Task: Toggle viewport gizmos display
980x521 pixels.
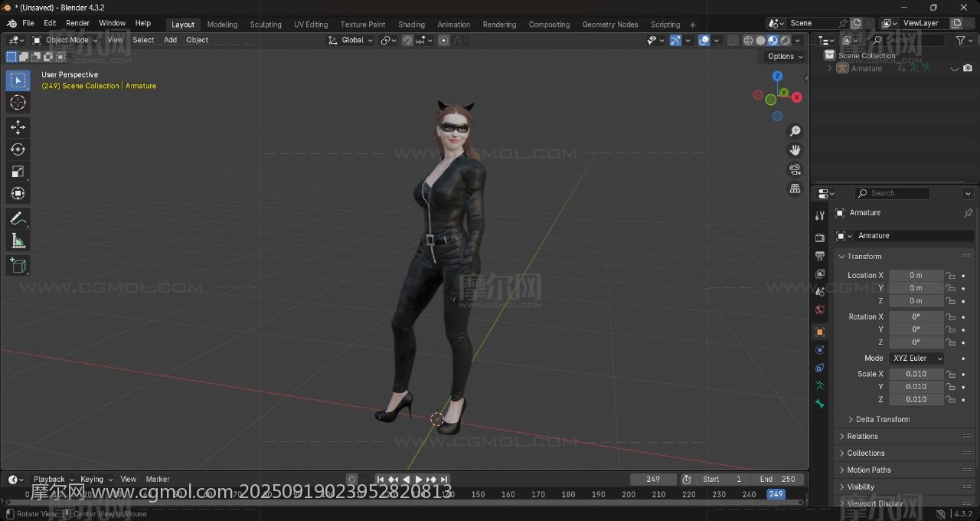Action: (675, 40)
